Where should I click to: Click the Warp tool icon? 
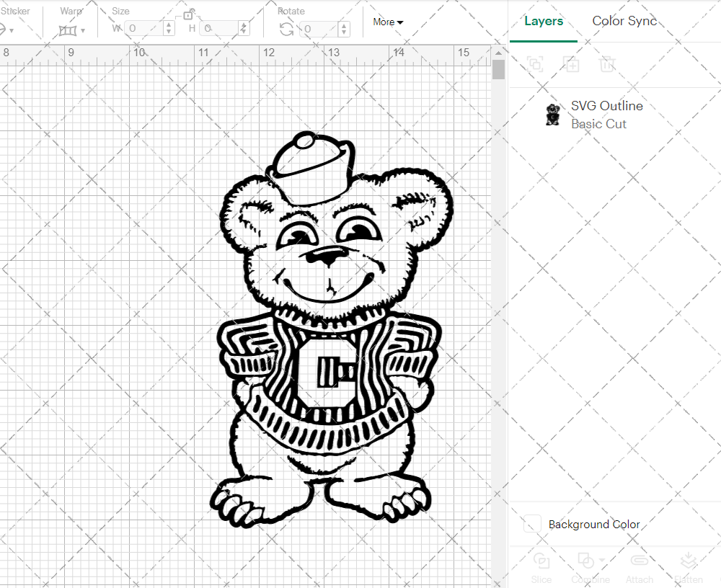coord(68,29)
